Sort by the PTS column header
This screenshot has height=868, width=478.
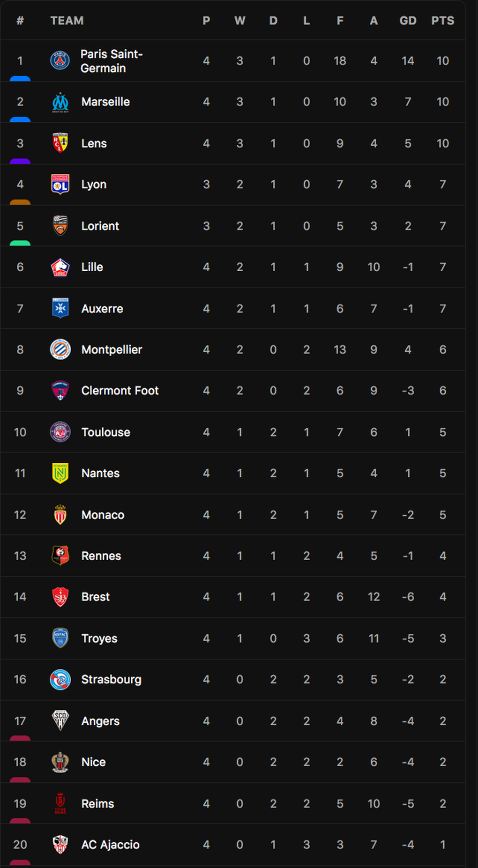coord(443,21)
